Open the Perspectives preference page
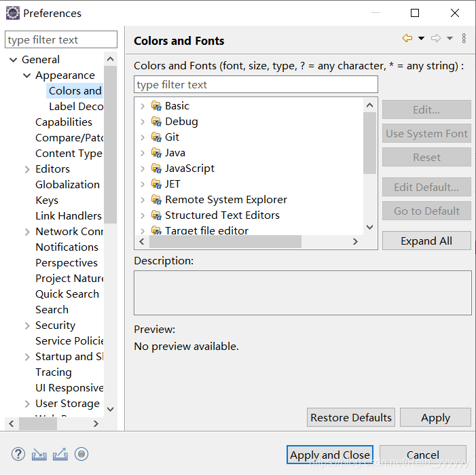Viewport: 476px width, 475px height. click(67, 263)
